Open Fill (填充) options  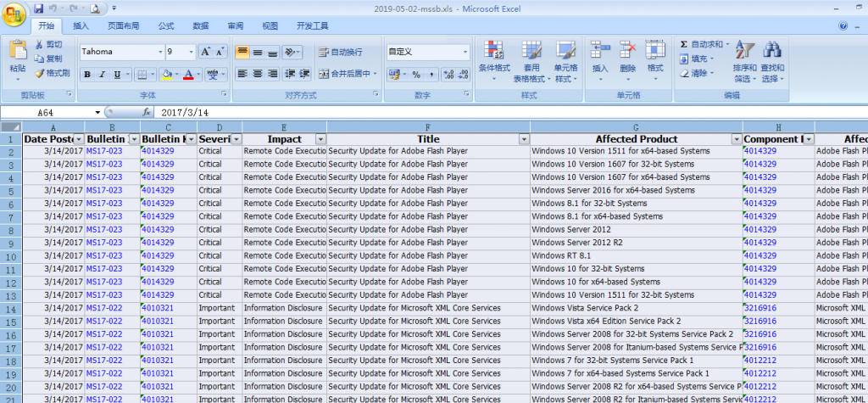pyautogui.click(x=696, y=59)
